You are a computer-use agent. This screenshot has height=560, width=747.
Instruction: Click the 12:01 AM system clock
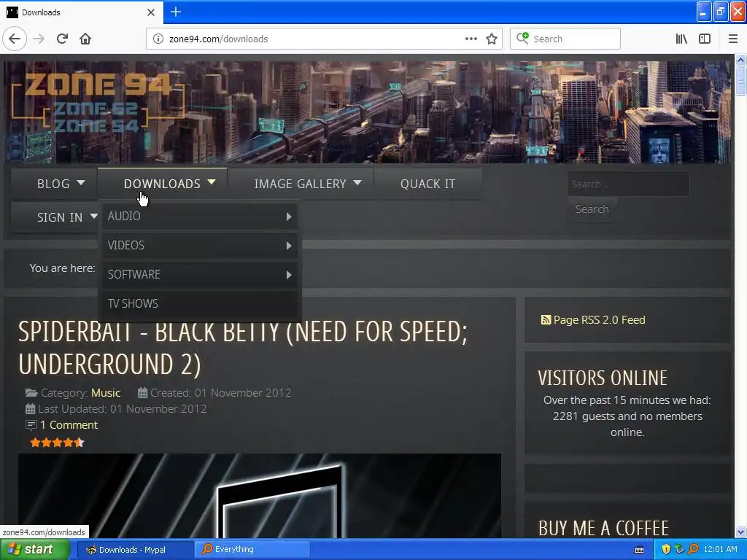[720, 549]
